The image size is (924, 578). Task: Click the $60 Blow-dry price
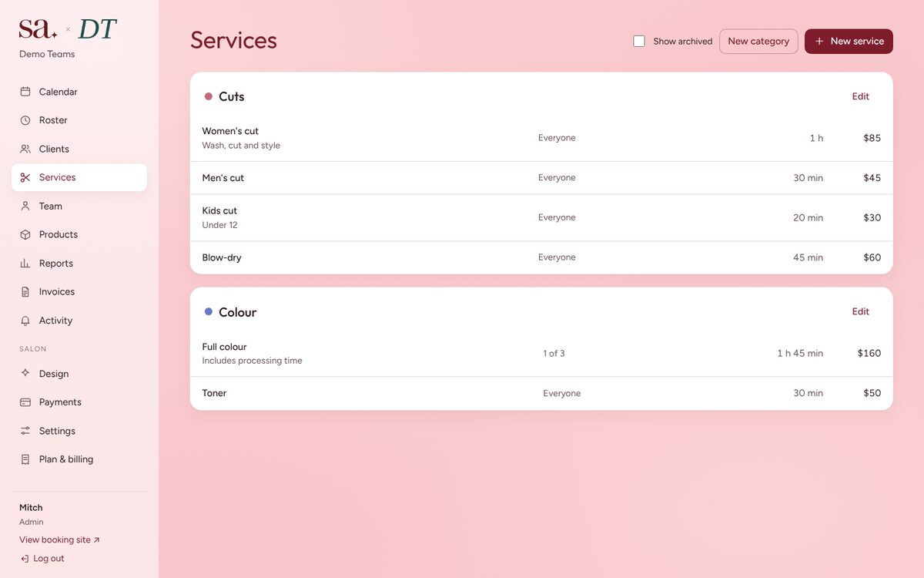[872, 257]
